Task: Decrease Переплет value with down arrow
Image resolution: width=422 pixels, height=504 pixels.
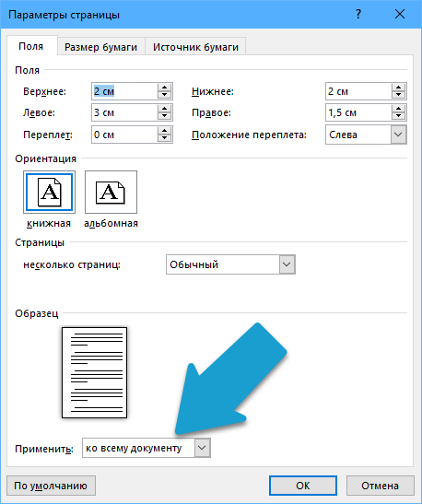Action: tap(164, 138)
